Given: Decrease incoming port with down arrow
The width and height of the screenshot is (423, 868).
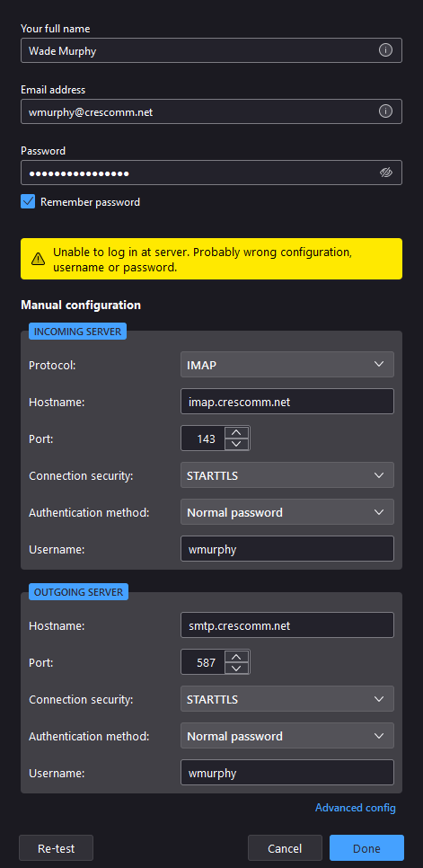Looking at the screenshot, I should pos(237,444).
